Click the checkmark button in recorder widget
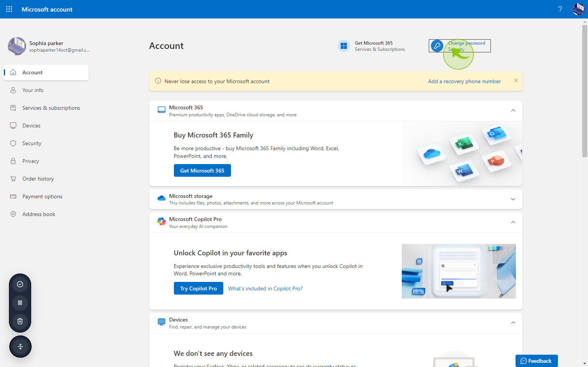 (x=20, y=284)
